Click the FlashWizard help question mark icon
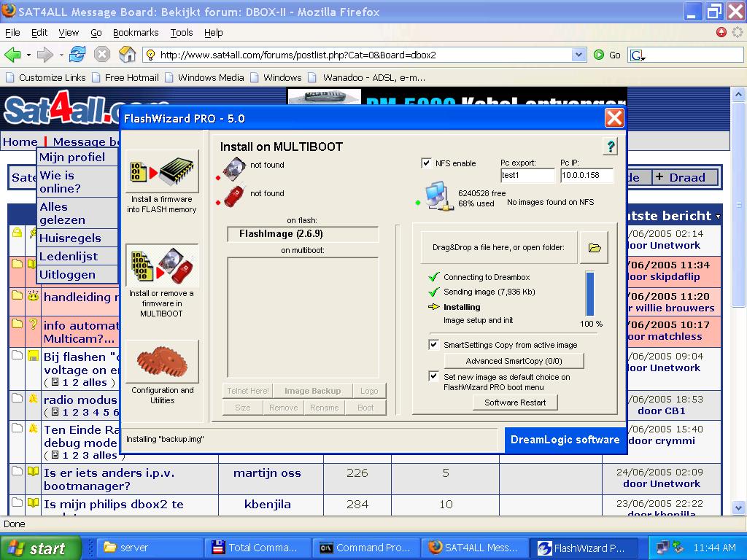 pos(611,147)
